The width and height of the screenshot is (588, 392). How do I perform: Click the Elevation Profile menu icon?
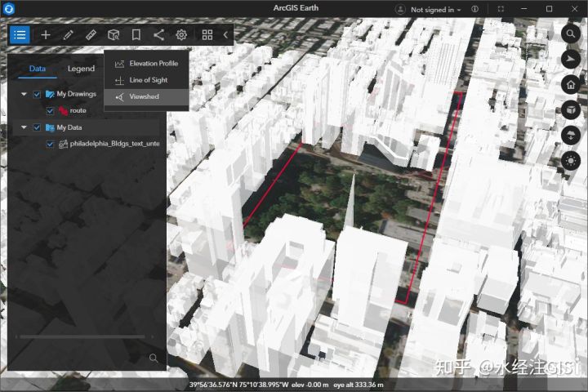coord(119,64)
